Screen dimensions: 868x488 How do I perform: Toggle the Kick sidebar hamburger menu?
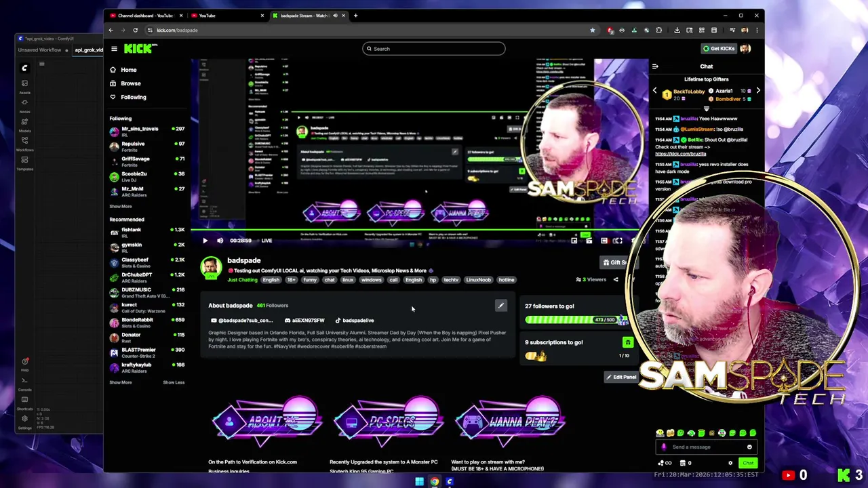[x=114, y=49]
